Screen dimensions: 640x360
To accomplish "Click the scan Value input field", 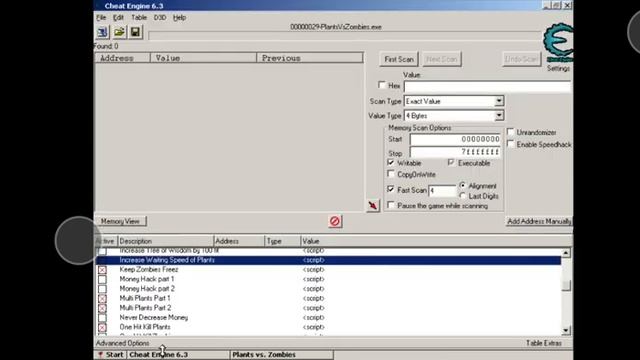I will pos(488,87).
